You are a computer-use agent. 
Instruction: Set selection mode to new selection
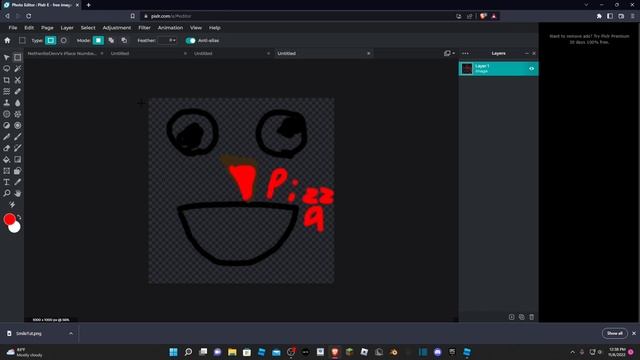pos(98,40)
